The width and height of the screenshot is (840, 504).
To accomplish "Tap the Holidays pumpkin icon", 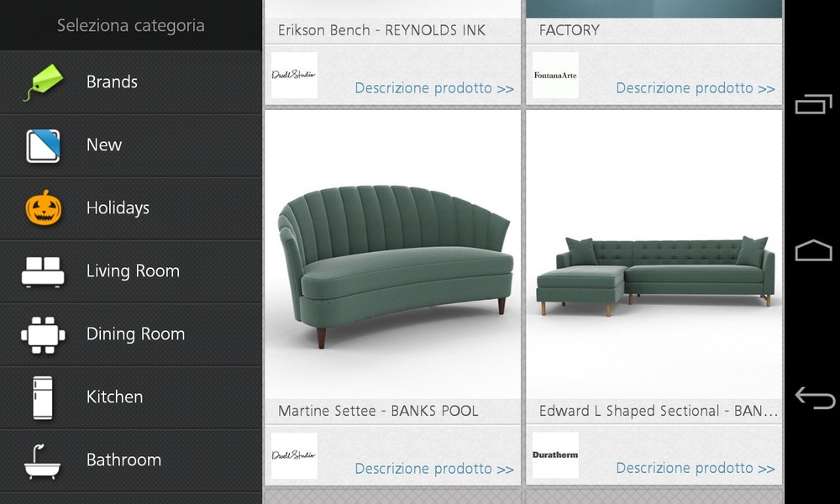I will (x=44, y=207).
